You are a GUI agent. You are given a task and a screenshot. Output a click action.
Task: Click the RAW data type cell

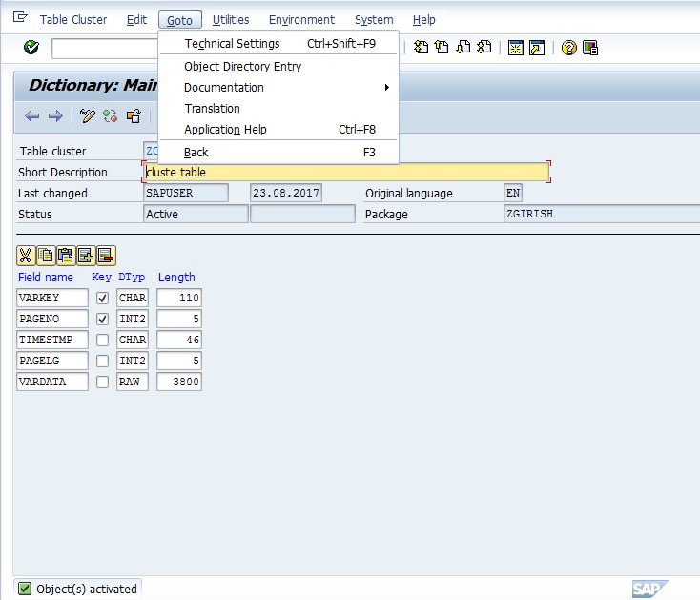click(x=133, y=382)
